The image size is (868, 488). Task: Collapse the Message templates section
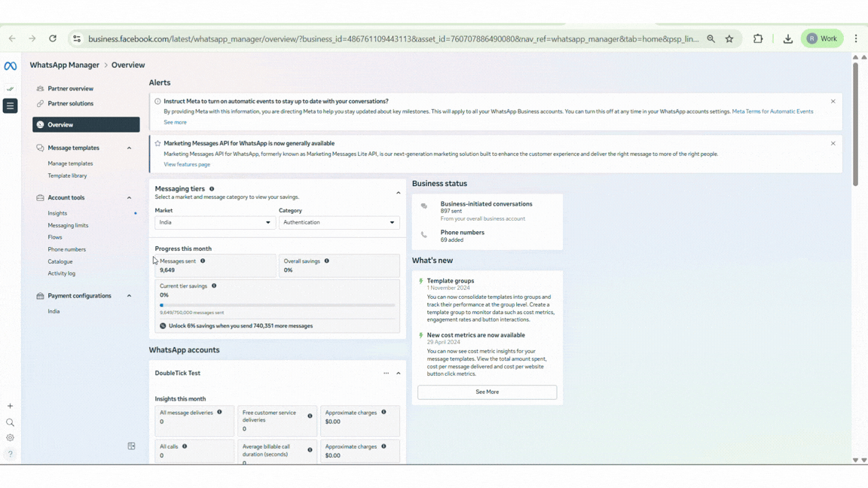pyautogui.click(x=129, y=148)
